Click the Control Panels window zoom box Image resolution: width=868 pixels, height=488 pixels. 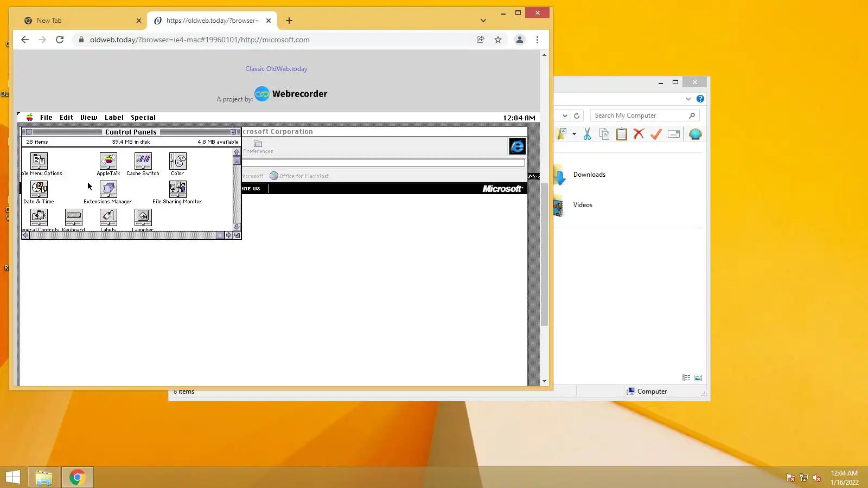click(233, 132)
